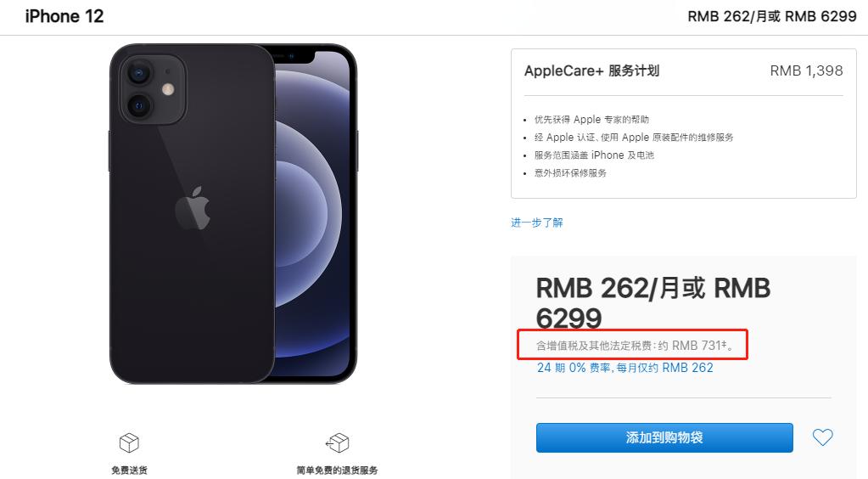Click the RMB 1,398 AppleCare+ price
Image resolution: width=868 pixels, height=479 pixels.
tap(806, 71)
